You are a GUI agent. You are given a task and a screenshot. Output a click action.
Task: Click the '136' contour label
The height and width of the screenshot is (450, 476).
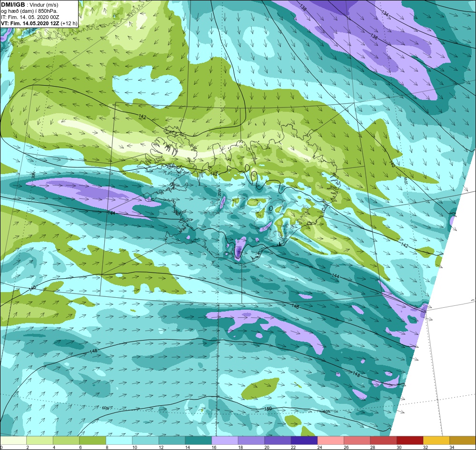[374, 37]
